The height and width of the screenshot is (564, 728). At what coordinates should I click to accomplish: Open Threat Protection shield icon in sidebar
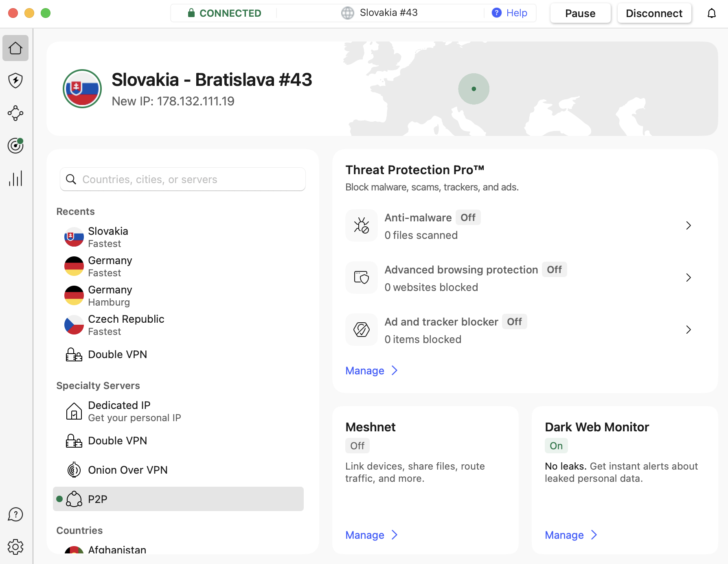tap(15, 81)
